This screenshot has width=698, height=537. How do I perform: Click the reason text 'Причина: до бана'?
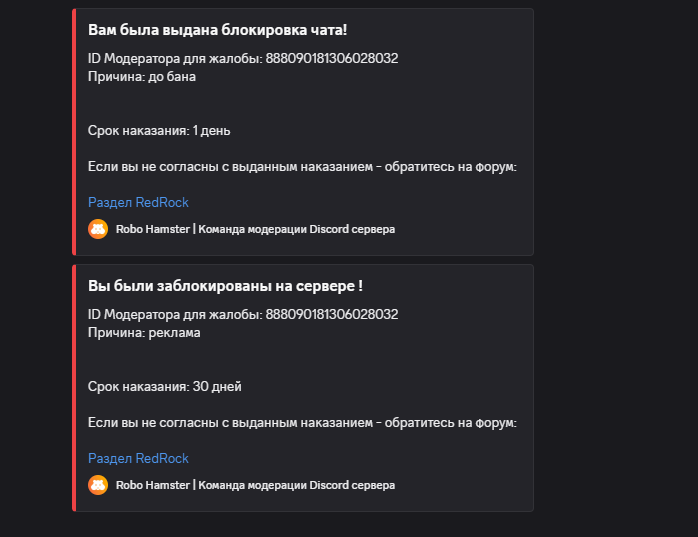coord(141,76)
